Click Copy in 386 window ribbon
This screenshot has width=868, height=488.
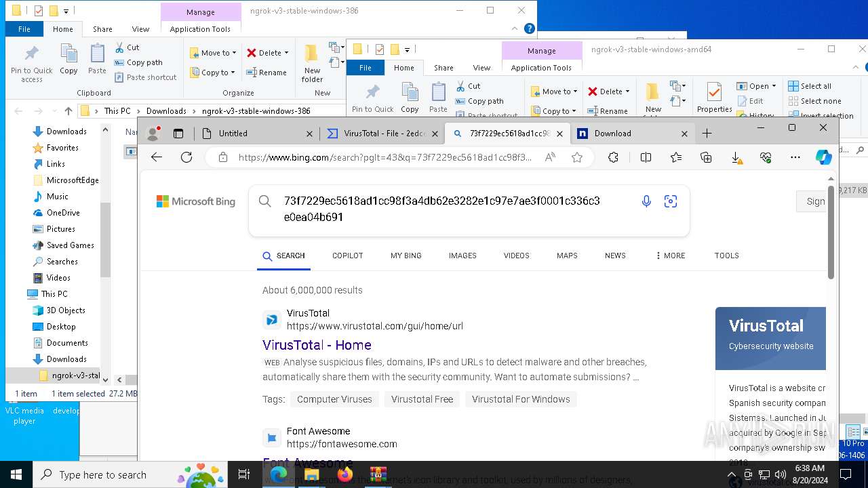(68, 60)
